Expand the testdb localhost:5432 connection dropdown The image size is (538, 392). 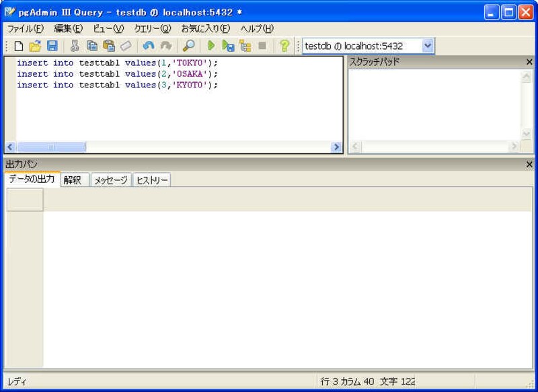click(x=428, y=46)
